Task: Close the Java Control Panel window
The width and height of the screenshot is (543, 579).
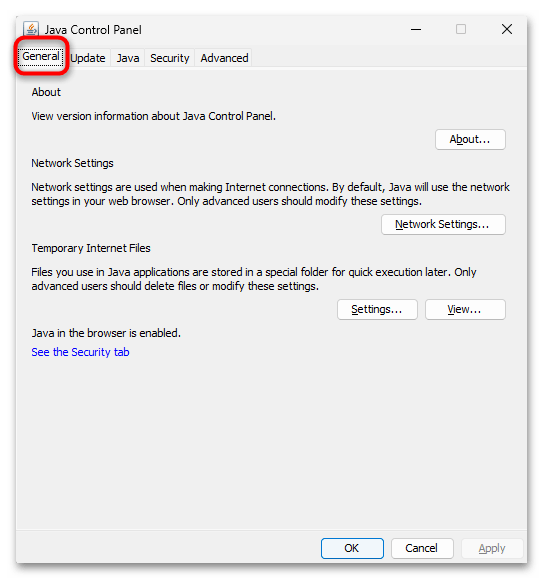Action: [x=507, y=29]
